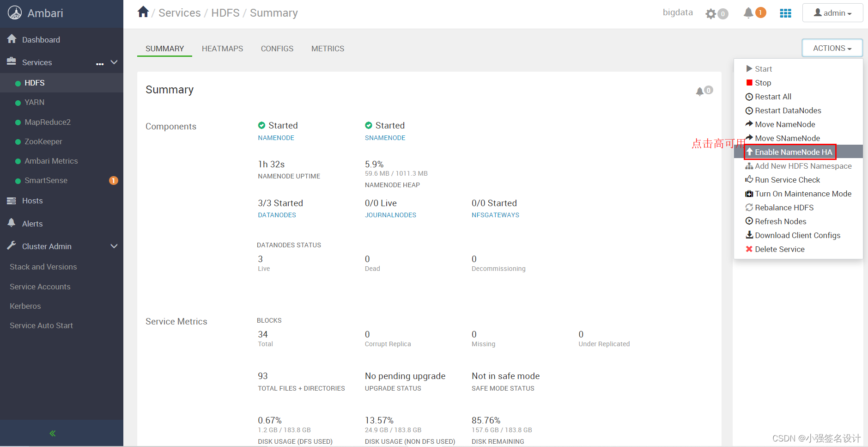Click the Hosts server icon

point(12,201)
